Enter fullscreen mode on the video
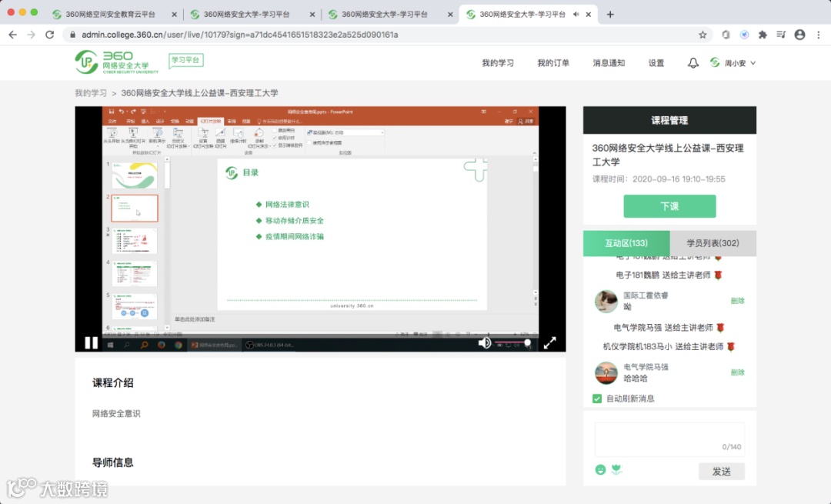The width and height of the screenshot is (831, 504). [x=549, y=343]
